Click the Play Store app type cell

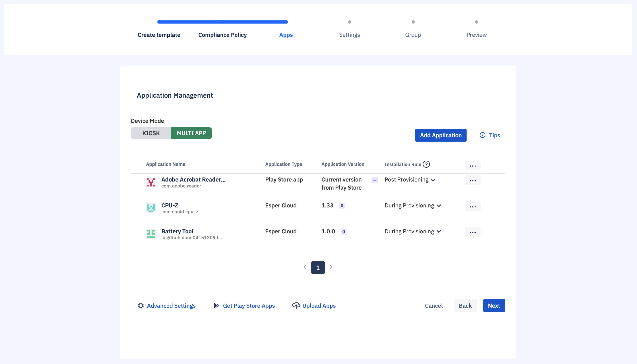284,180
